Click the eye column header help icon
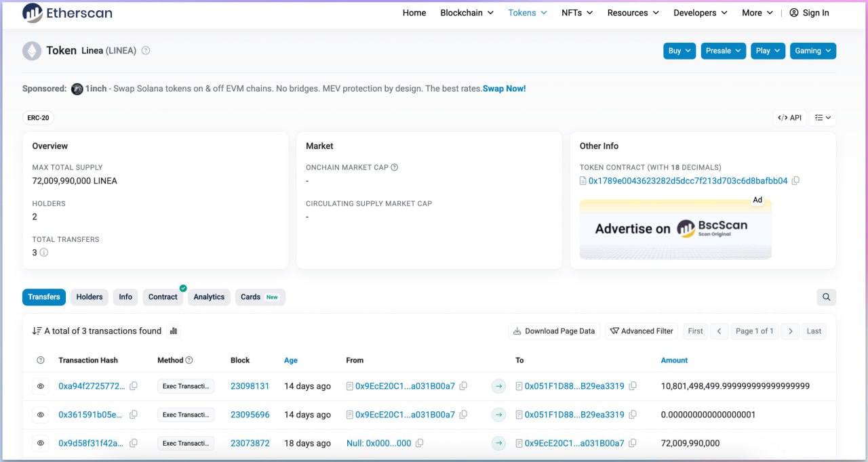The height and width of the screenshot is (462, 868). coord(40,360)
